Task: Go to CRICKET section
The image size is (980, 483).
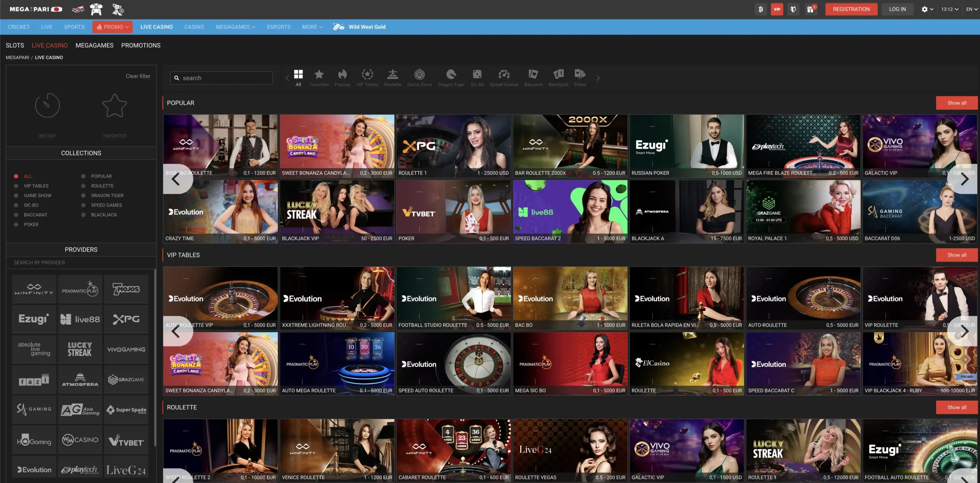Action: click(18, 27)
